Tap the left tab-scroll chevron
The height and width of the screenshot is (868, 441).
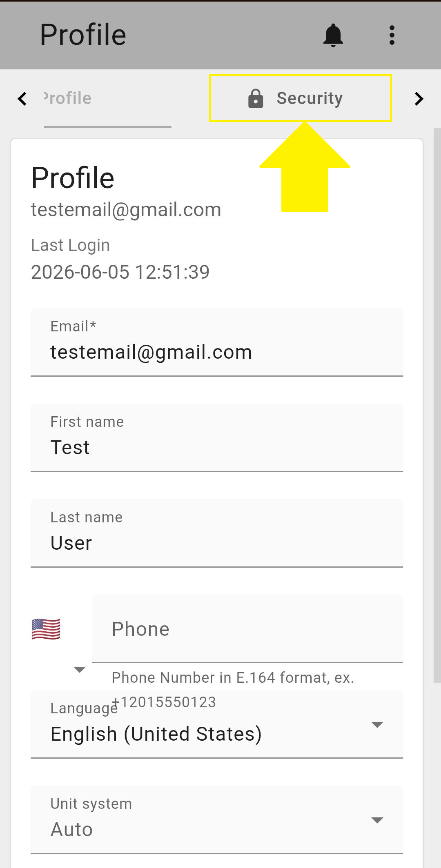pos(22,99)
